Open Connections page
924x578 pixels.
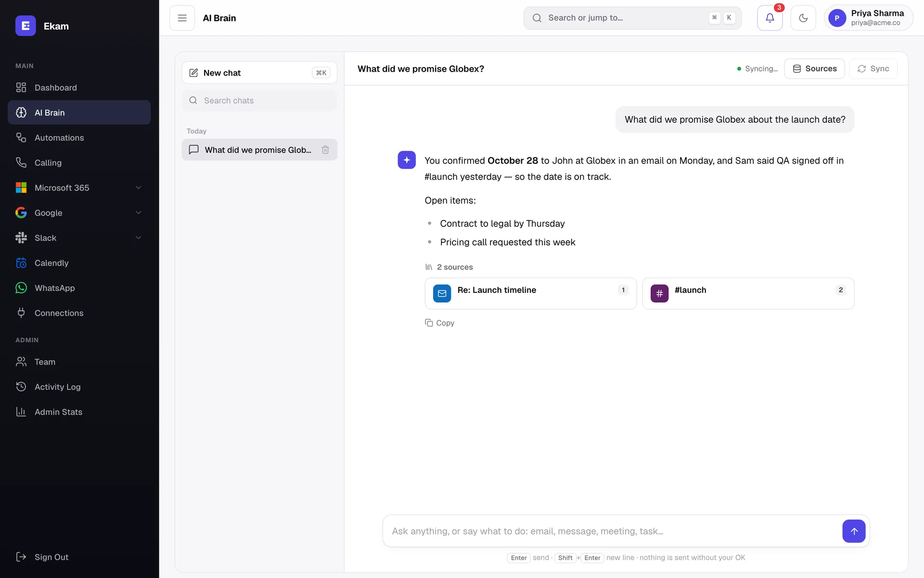(79, 313)
